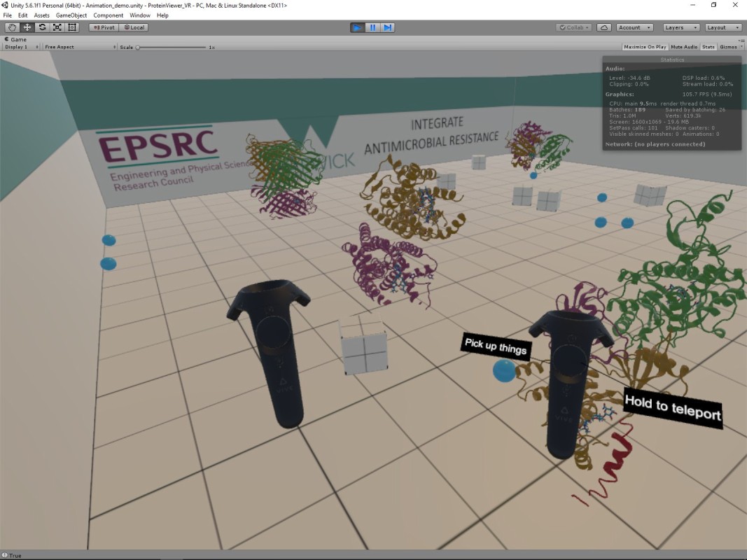Open the GameObject menu
747x560 pixels.
71,15
